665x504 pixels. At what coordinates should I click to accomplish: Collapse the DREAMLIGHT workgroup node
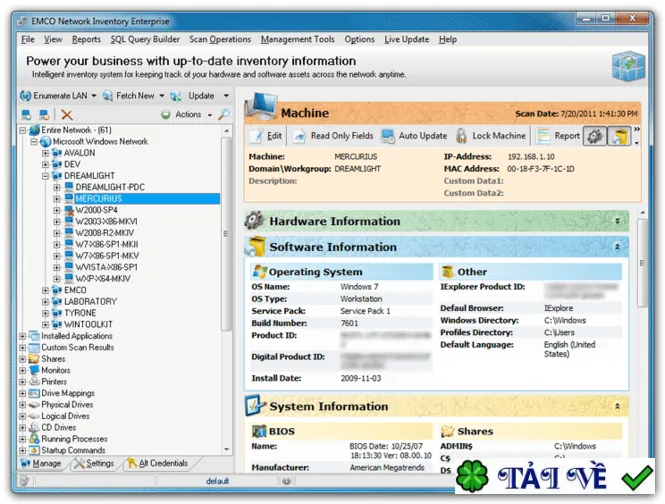(45, 176)
